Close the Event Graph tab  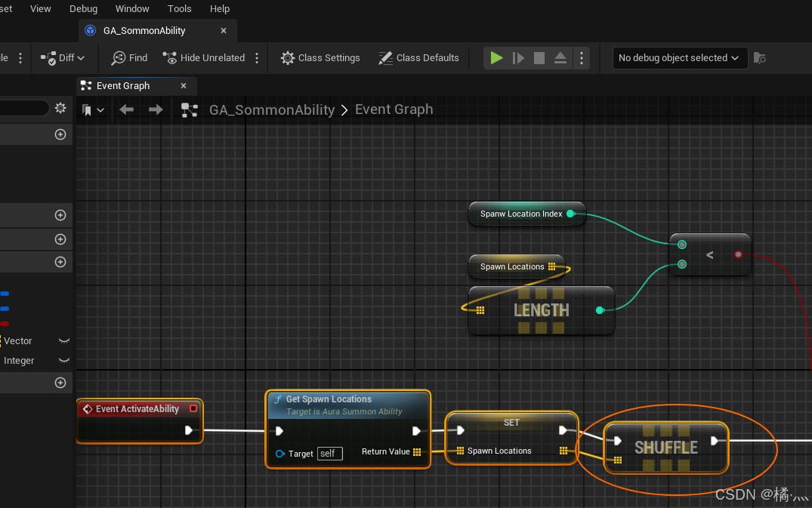(184, 86)
